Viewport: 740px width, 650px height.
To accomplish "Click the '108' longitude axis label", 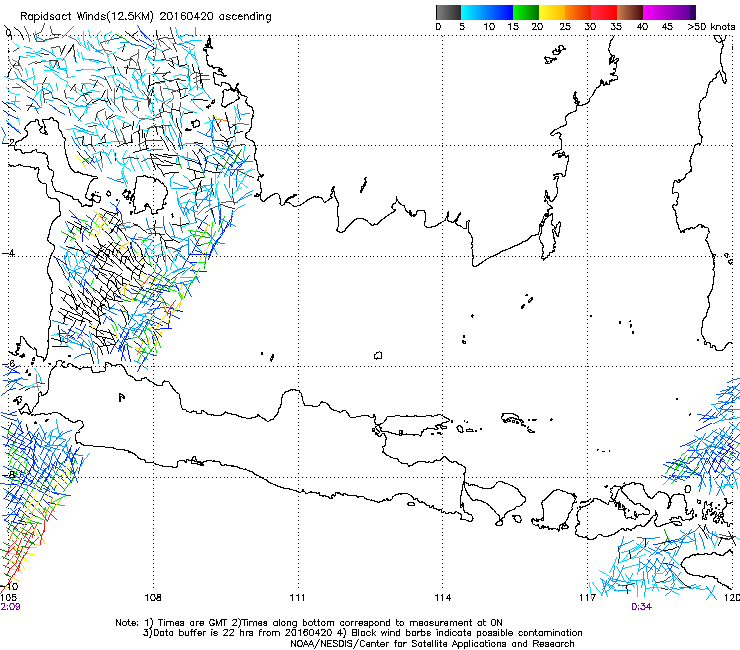I will (x=153, y=597).
